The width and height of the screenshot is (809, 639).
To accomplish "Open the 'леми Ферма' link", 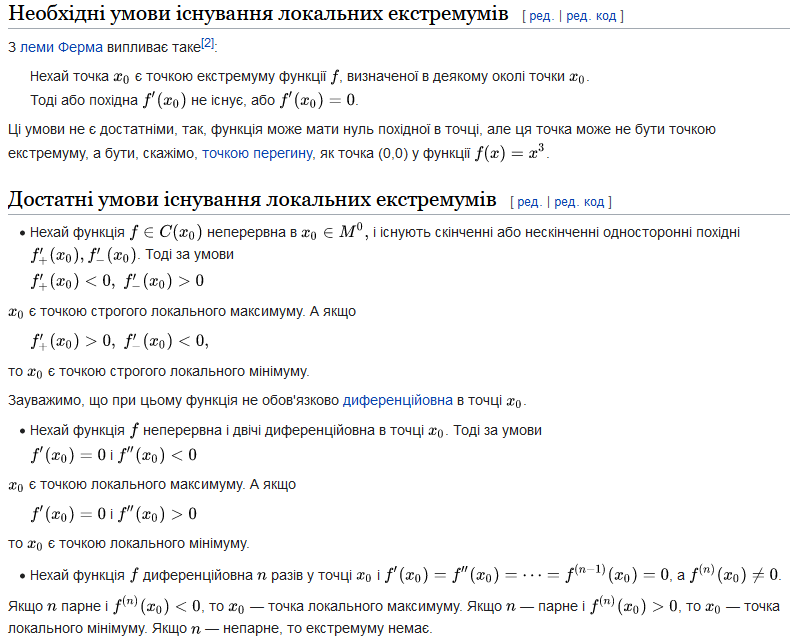I will (x=61, y=47).
